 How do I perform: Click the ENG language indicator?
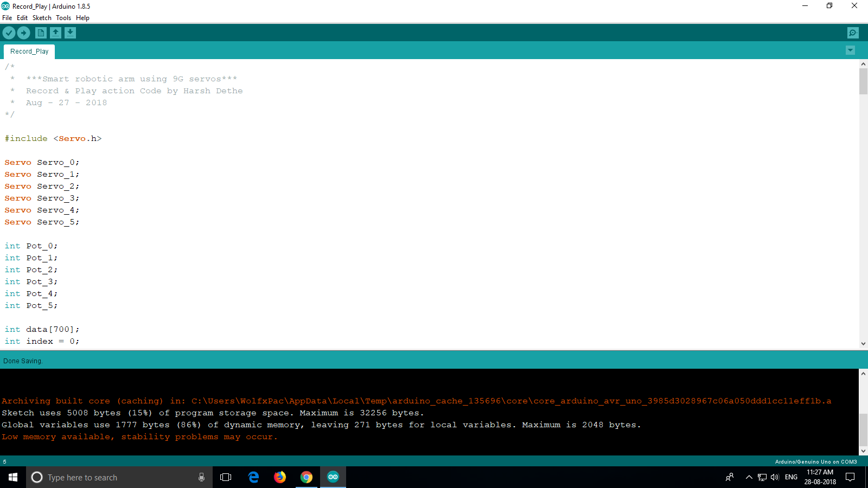pyautogui.click(x=791, y=477)
